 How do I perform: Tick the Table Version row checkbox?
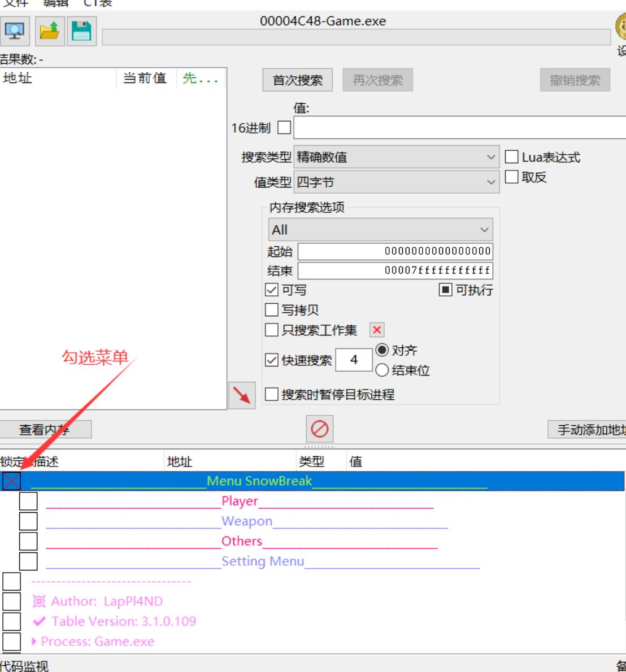click(x=11, y=621)
